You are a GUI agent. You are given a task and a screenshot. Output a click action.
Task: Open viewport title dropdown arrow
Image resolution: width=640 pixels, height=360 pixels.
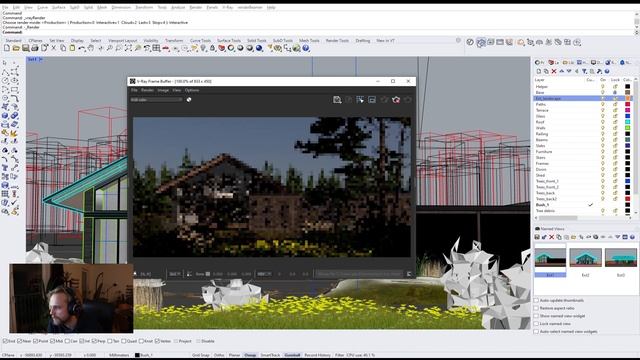click(40, 60)
